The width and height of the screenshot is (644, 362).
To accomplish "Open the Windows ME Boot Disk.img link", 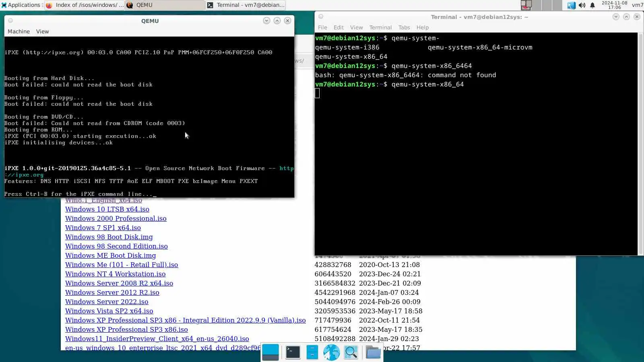I will [x=111, y=255].
